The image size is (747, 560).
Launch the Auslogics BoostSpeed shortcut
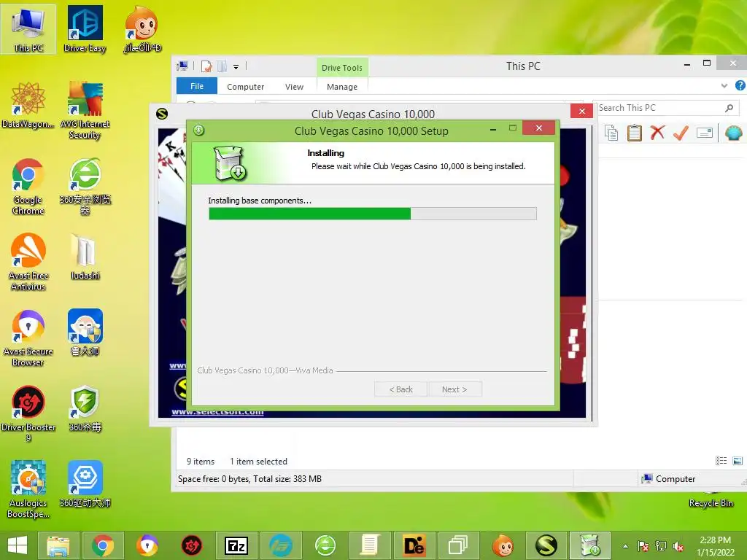[28, 489]
